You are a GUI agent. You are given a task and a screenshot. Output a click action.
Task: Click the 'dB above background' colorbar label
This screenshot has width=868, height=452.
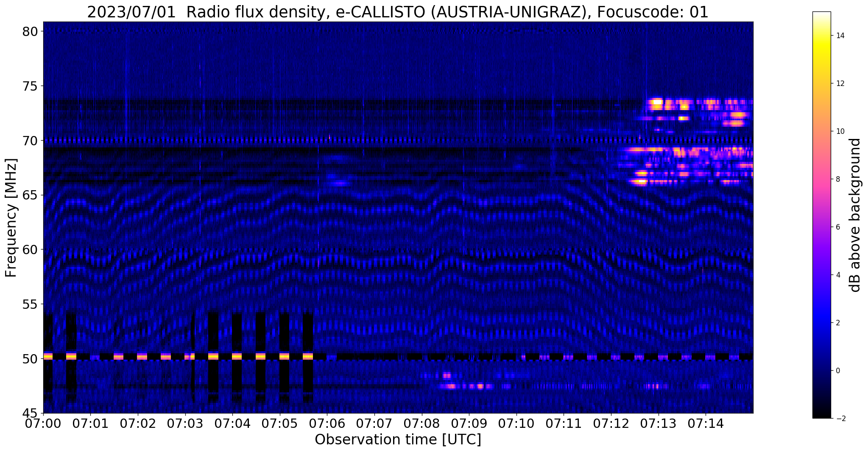click(x=855, y=215)
